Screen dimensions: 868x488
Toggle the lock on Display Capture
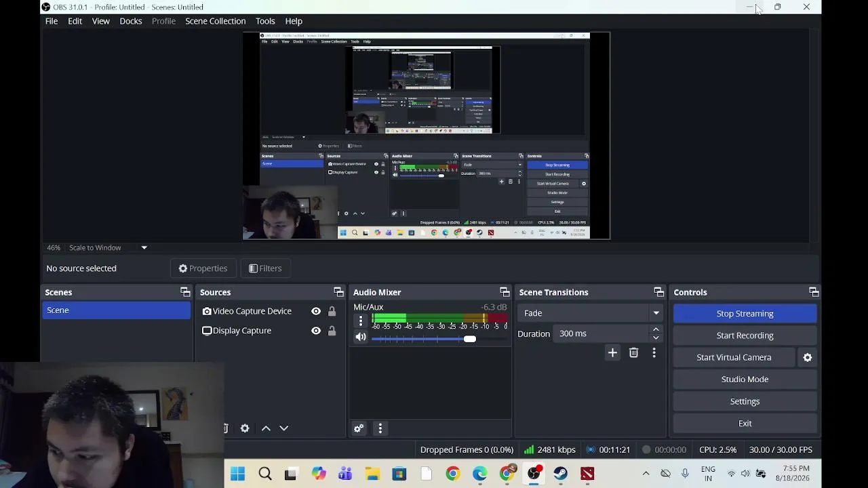(x=332, y=331)
